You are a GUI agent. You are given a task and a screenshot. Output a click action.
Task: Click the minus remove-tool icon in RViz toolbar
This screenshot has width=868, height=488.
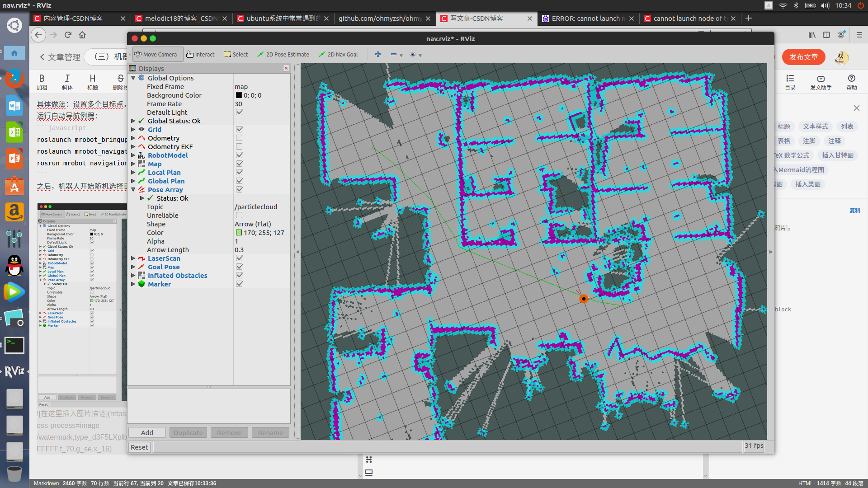pyautogui.click(x=394, y=55)
